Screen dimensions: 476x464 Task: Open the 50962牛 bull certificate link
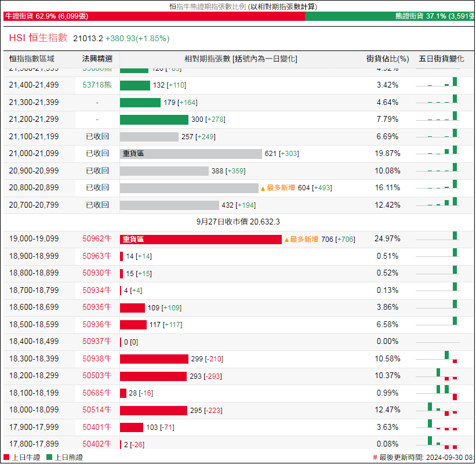coord(97,239)
